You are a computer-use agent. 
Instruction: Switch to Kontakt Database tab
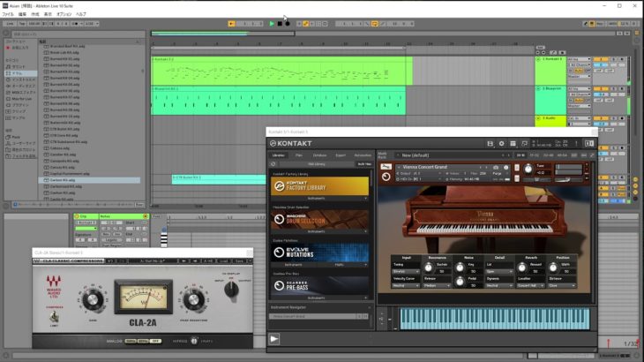[x=319, y=155]
